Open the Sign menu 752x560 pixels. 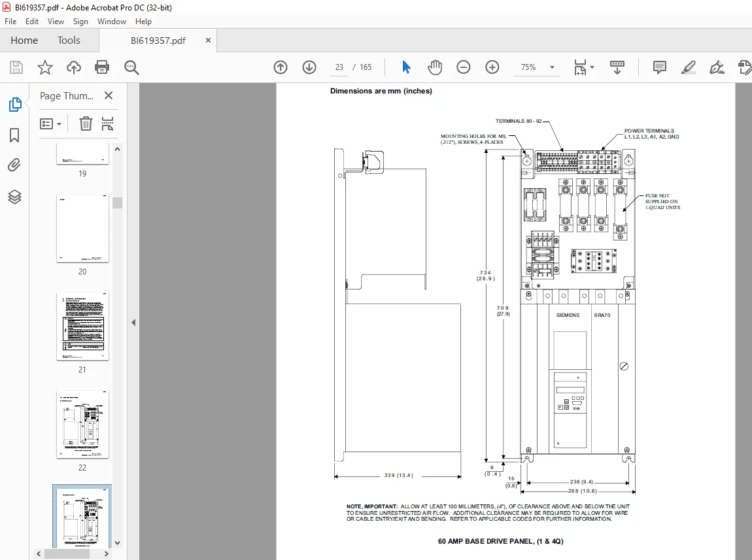[80, 22]
